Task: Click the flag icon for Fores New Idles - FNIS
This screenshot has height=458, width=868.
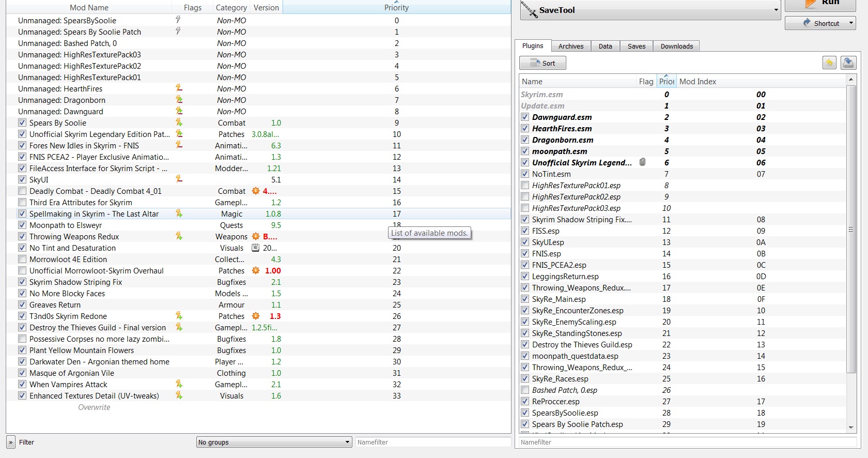Action: pos(179,145)
